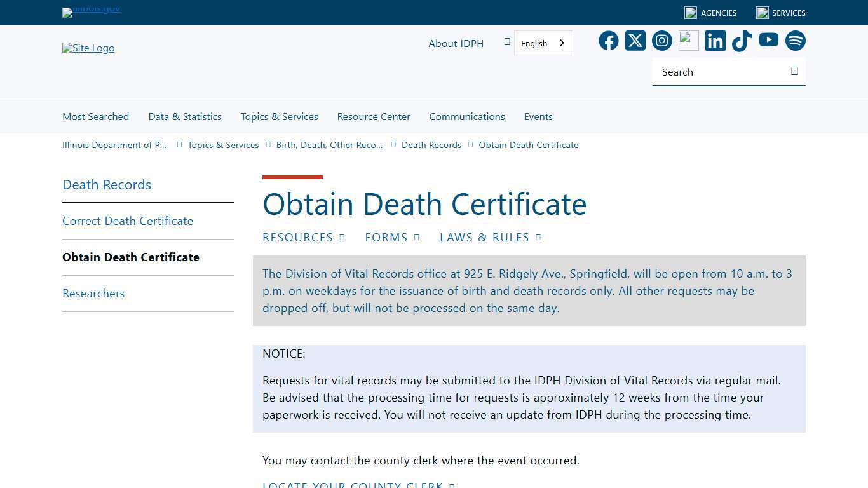Select the LinkedIn icon

pos(715,41)
